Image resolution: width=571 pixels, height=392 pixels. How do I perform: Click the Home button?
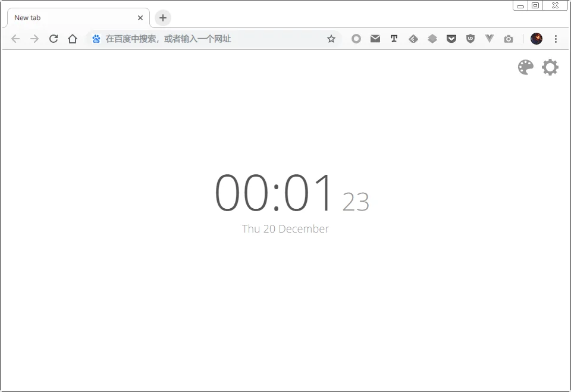click(73, 38)
